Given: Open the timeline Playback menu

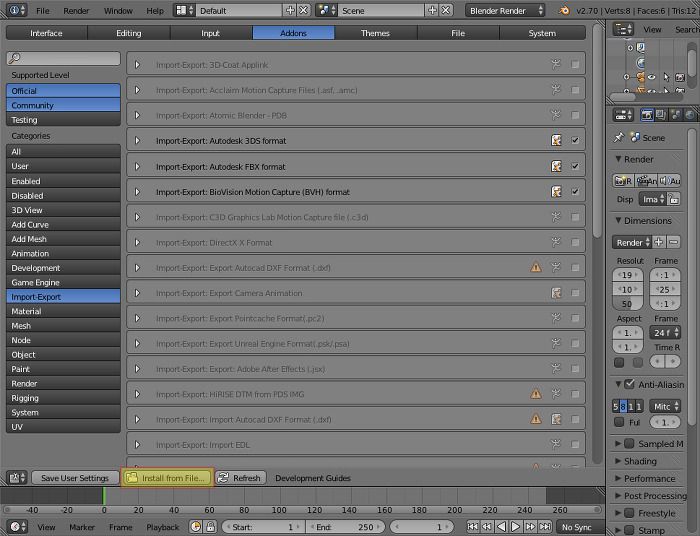Looking at the screenshot, I should click(x=162, y=527).
